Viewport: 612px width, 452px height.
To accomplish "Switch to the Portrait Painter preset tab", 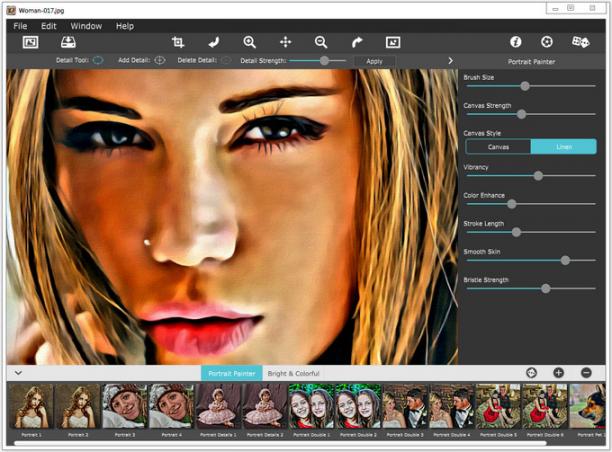I will 232,374.
